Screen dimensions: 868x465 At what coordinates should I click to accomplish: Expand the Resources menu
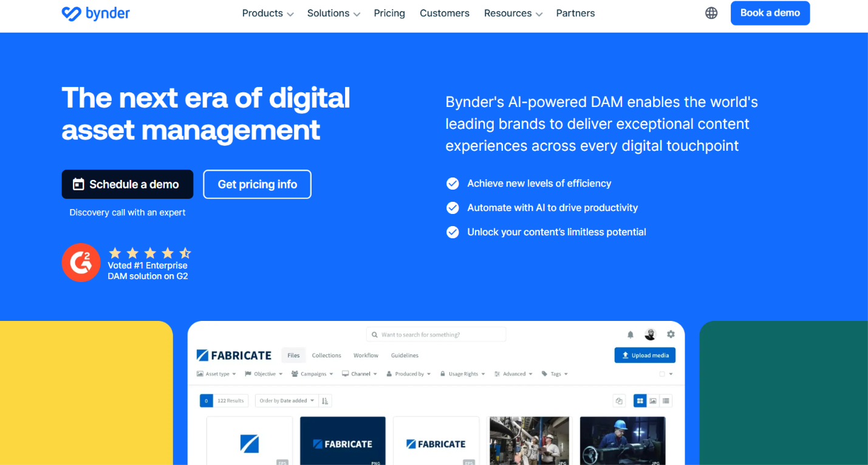513,13
